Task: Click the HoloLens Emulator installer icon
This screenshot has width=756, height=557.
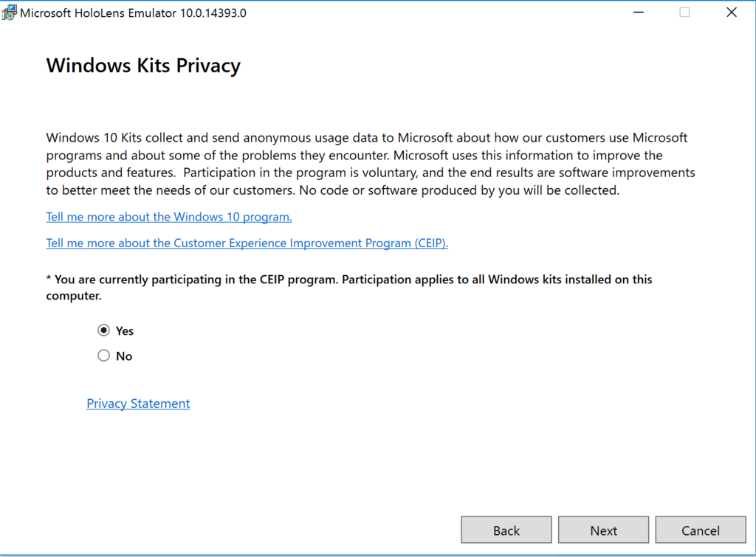Action: pos(10,13)
